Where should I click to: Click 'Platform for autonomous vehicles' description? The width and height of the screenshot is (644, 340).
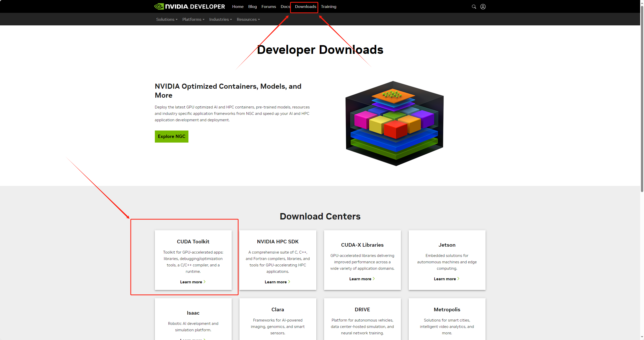(362, 327)
